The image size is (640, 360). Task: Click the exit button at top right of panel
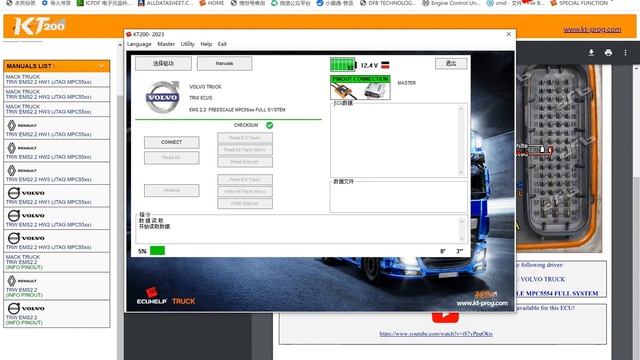point(451,63)
